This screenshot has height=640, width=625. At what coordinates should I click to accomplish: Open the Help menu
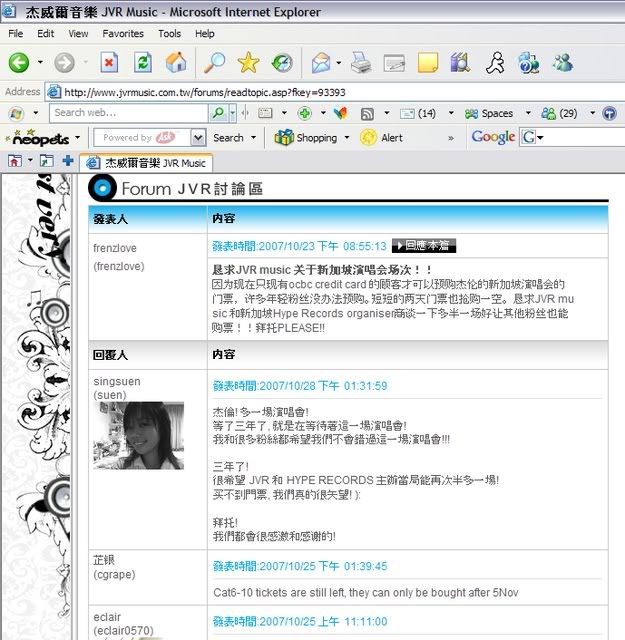(x=205, y=33)
